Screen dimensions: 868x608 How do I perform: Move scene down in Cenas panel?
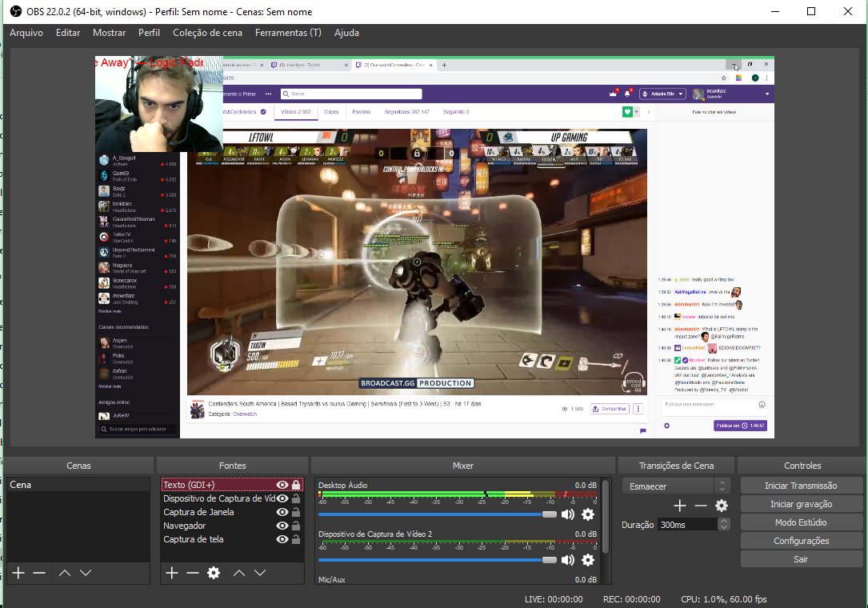86,573
